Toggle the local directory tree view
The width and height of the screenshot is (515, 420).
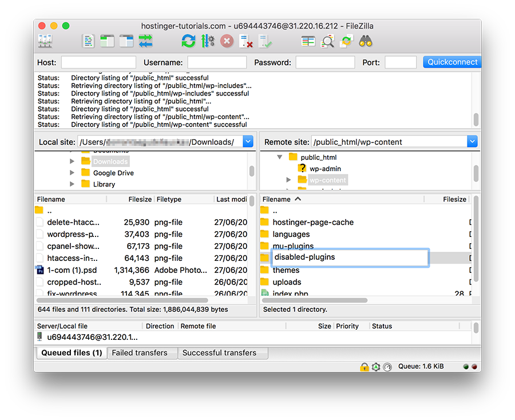pos(107,41)
